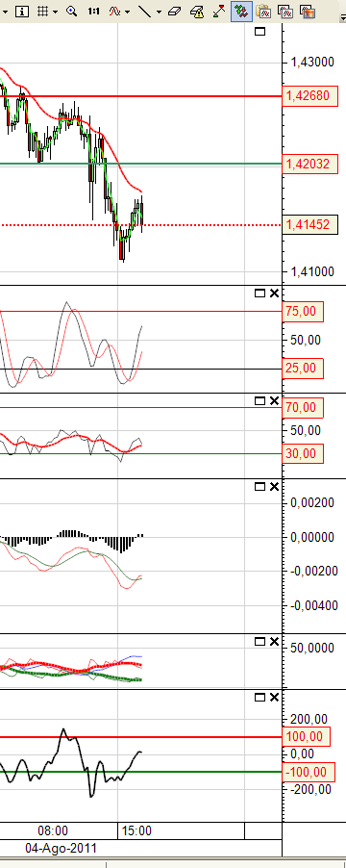Select the current price label 1,41452
This screenshot has width=346, height=868.
[309, 225]
